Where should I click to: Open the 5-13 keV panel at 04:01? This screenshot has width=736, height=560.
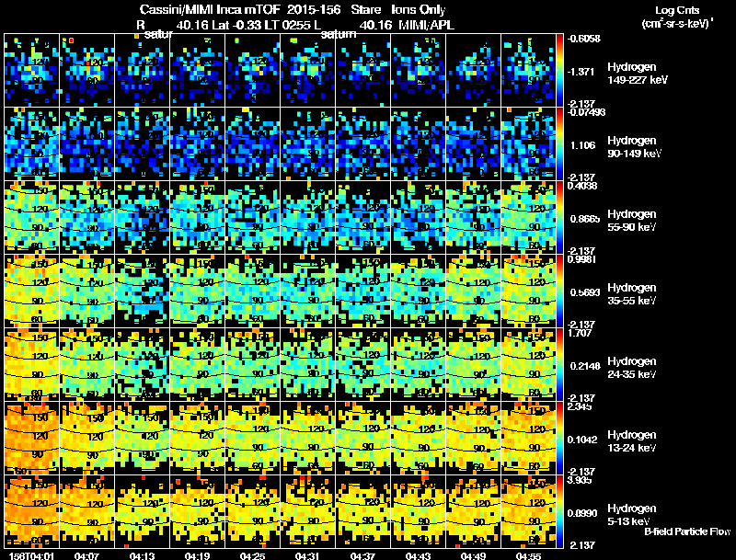point(31,511)
